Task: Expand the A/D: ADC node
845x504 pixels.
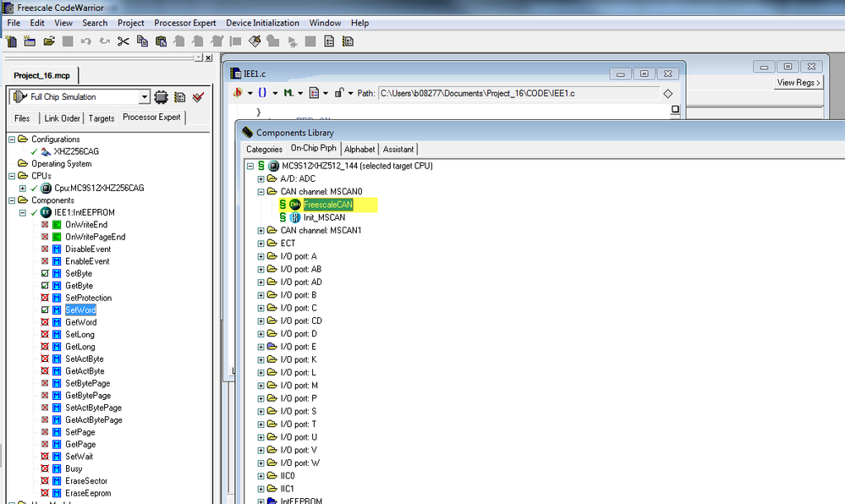Action: pos(261,178)
